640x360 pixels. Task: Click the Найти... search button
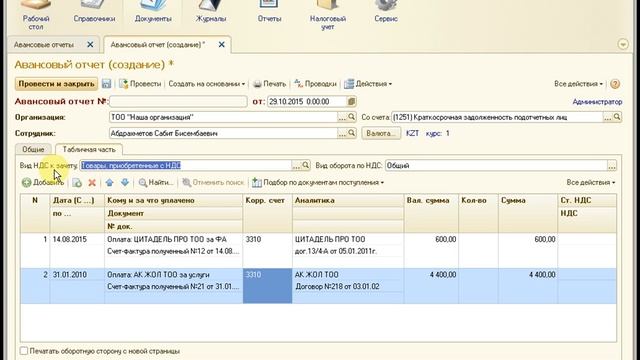156,182
